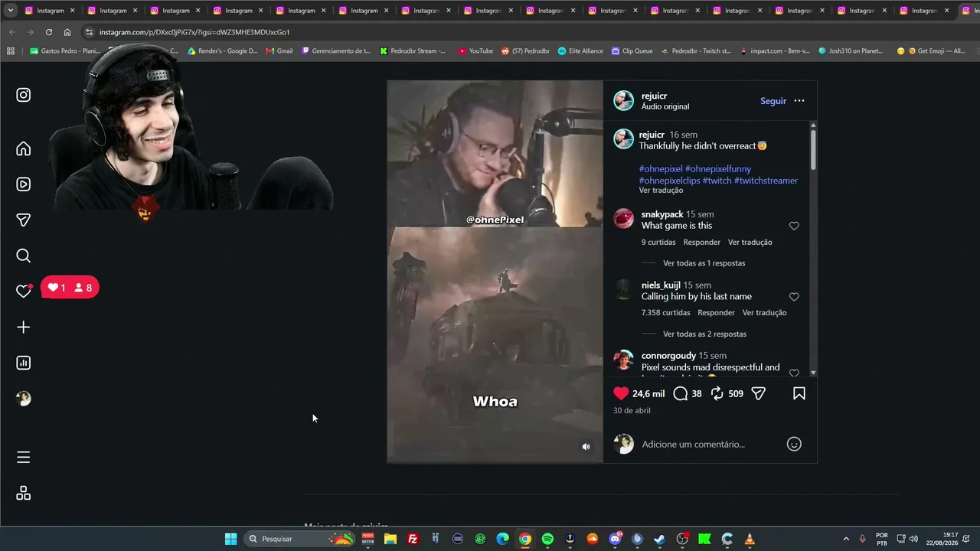Open the Windows Start menu
Screen dimensions: 980x551
coord(230,539)
